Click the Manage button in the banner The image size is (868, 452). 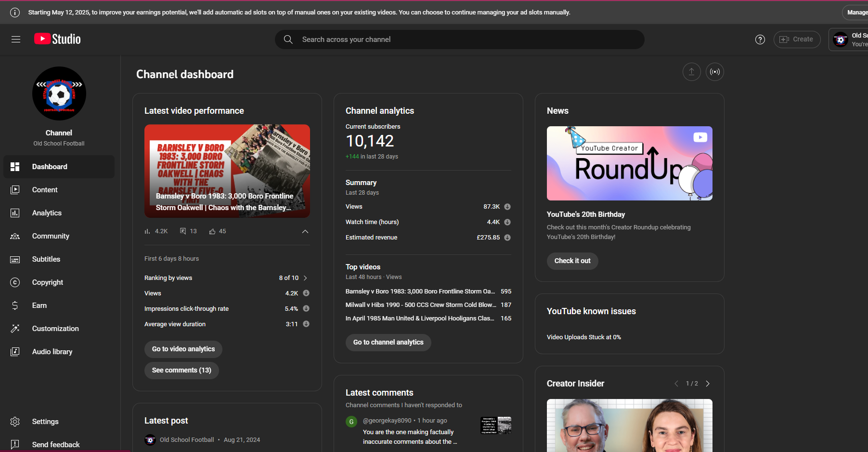click(x=856, y=13)
